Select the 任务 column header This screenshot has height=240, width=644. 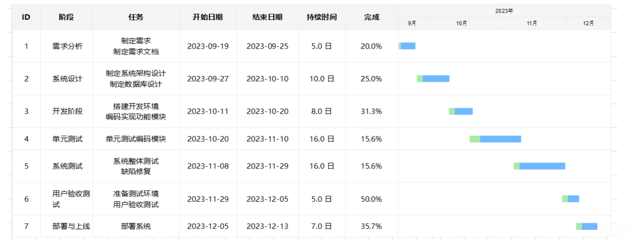136,17
